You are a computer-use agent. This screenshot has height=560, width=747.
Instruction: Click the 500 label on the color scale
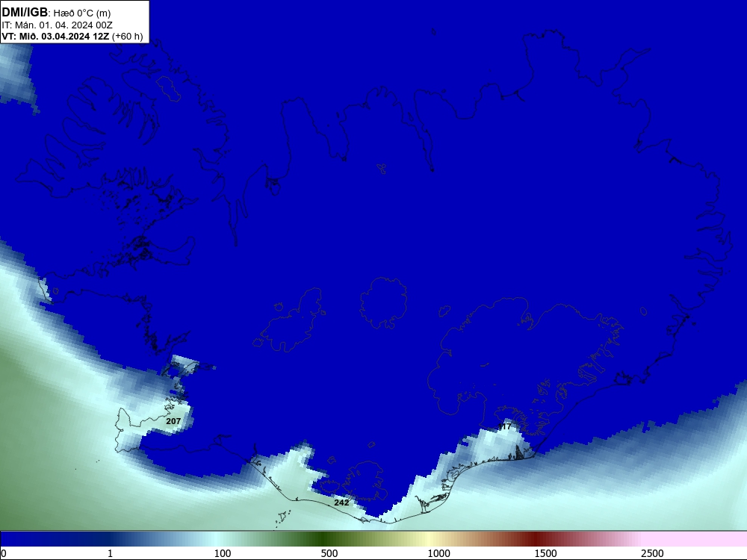329,553
